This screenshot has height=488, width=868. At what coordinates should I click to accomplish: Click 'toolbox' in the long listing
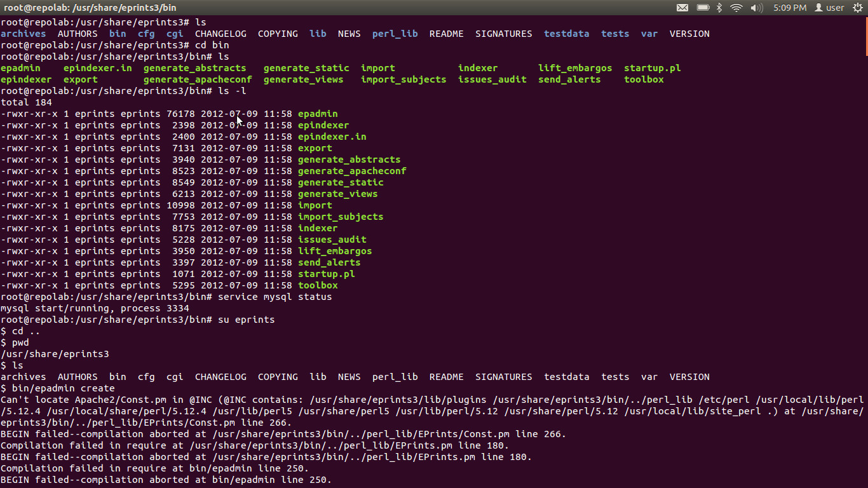tap(318, 285)
